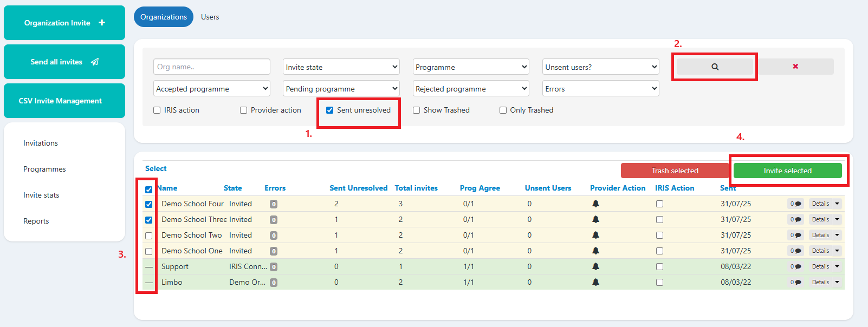This screenshot has height=327, width=868.
Task: Switch to the Users tab
Action: point(210,17)
